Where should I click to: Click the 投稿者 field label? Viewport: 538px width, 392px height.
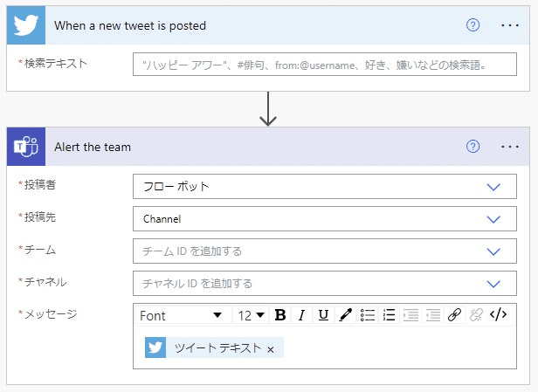click(x=40, y=185)
